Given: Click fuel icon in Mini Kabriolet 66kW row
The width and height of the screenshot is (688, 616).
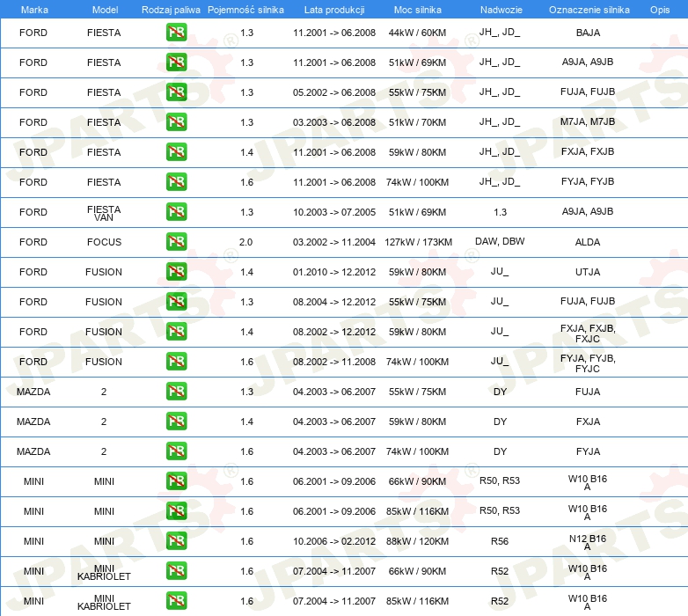Looking at the screenshot, I should tap(176, 571).
